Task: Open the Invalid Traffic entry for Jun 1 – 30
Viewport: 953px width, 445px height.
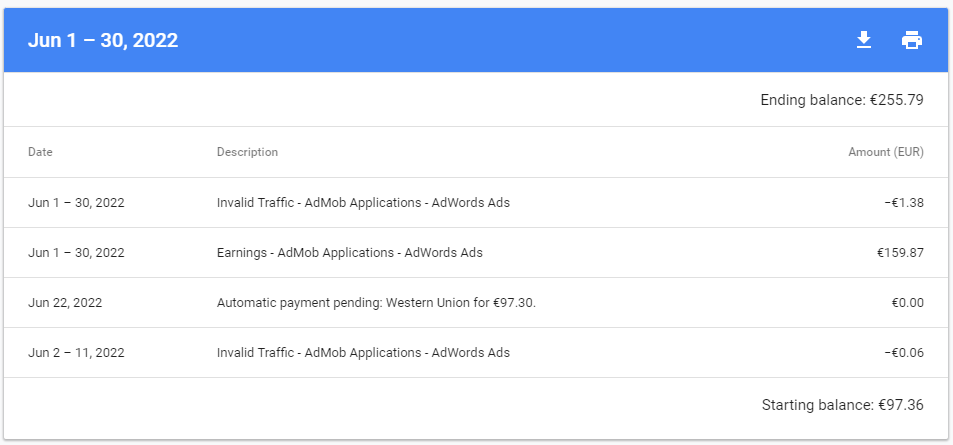Action: [x=363, y=203]
